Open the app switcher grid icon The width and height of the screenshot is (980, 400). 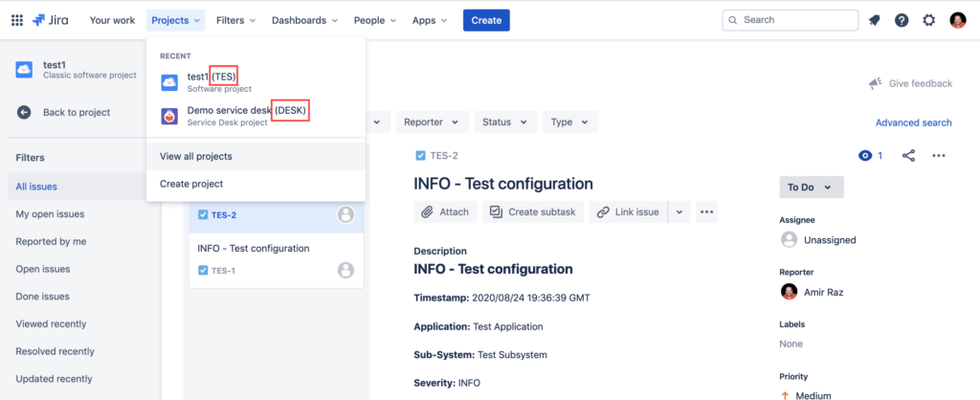click(17, 20)
